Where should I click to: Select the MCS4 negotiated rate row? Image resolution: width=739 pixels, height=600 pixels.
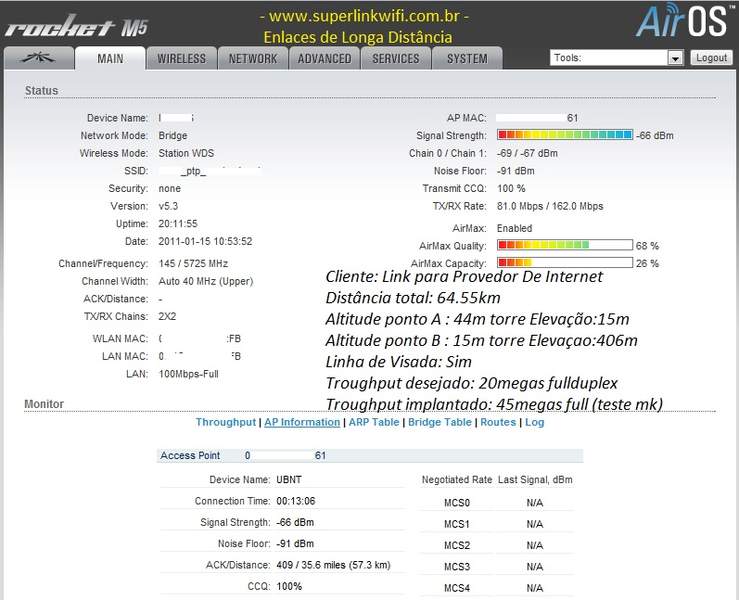[x=497, y=587]
